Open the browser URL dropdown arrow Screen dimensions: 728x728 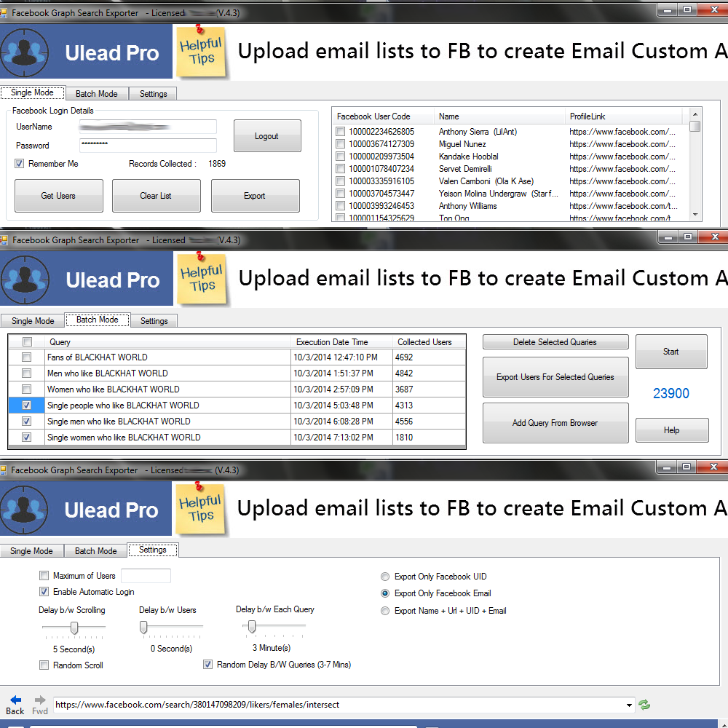(x=629, y=705)
